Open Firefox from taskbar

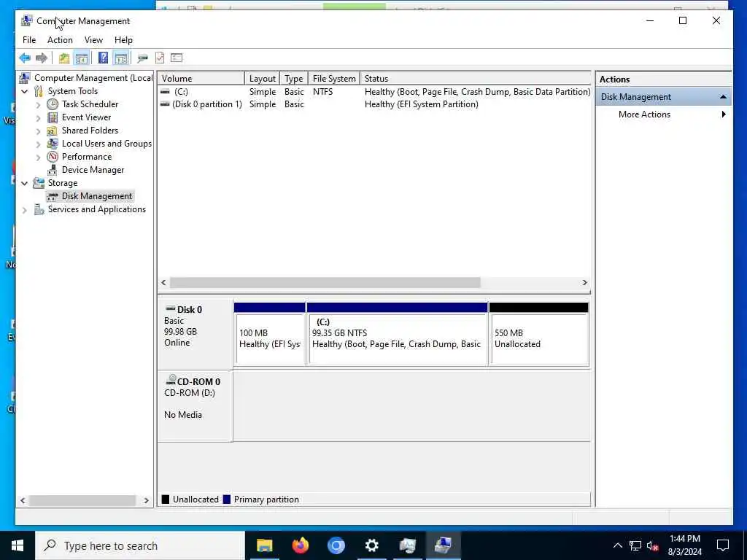click(300, 545)
